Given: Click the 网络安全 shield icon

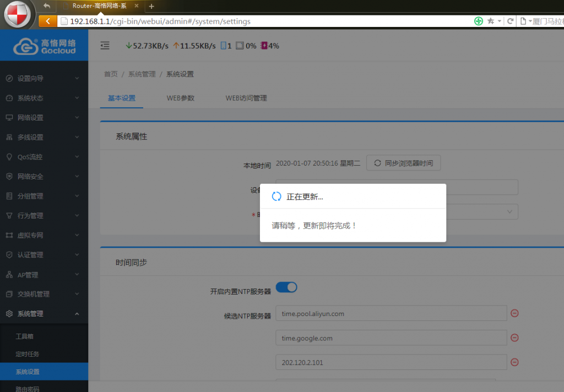Looking at the screenshot, I should point(9,176).
